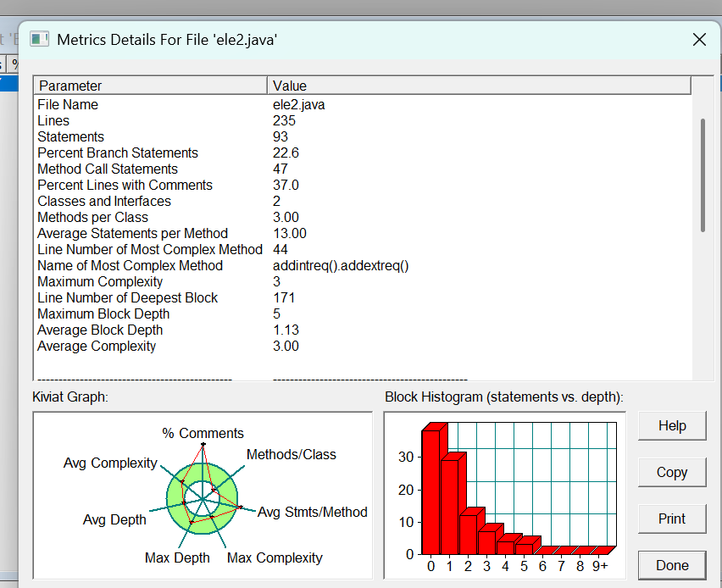The width and height of the screenshot is (722, 588).
Task: Click the Avg Complexity Kiviat label
Action: 110,463
